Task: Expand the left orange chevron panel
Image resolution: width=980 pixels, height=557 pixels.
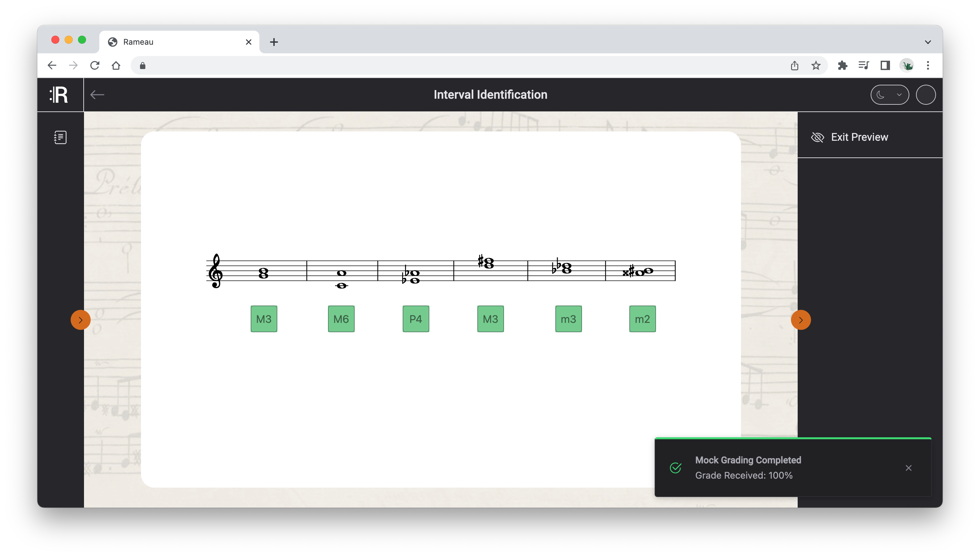Action: (x=80, y=320)
